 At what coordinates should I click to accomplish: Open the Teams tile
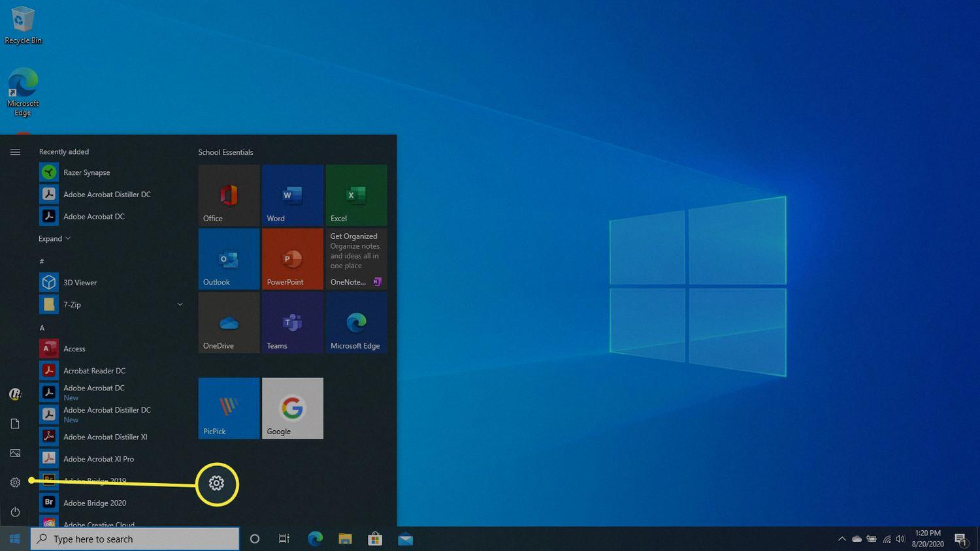point(292,323)
